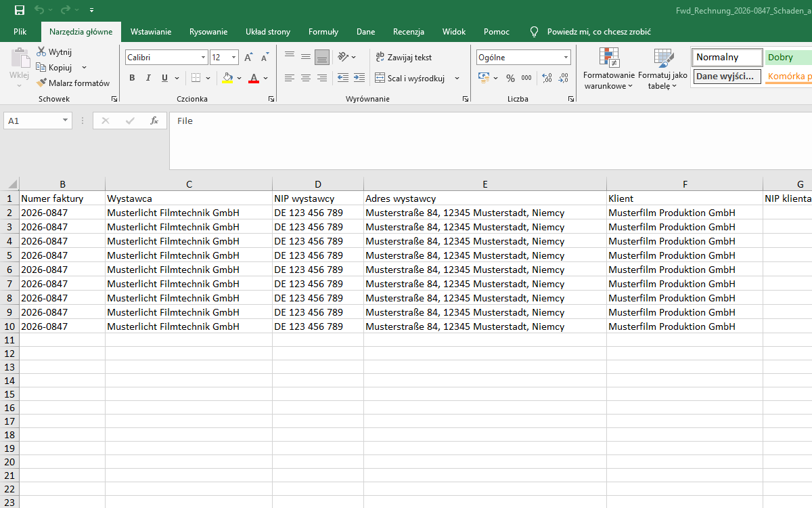
Task: Open the Formuły tab
Action: 323,32
